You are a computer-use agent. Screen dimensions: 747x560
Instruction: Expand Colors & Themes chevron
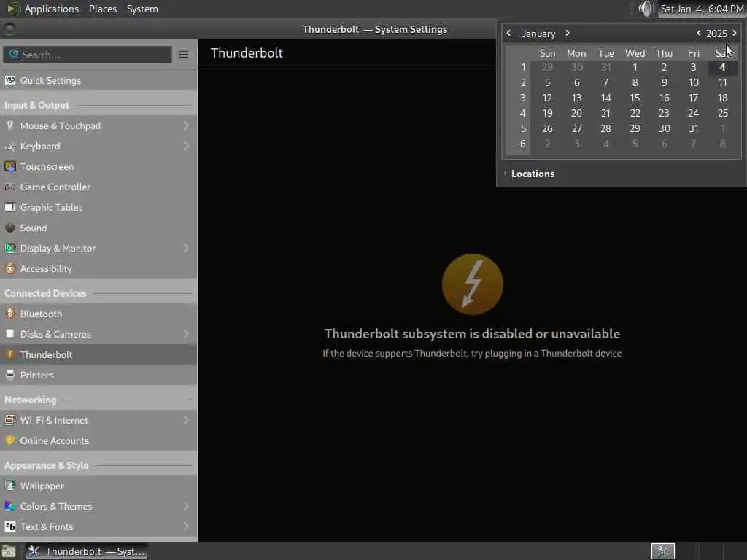[186, 506]
